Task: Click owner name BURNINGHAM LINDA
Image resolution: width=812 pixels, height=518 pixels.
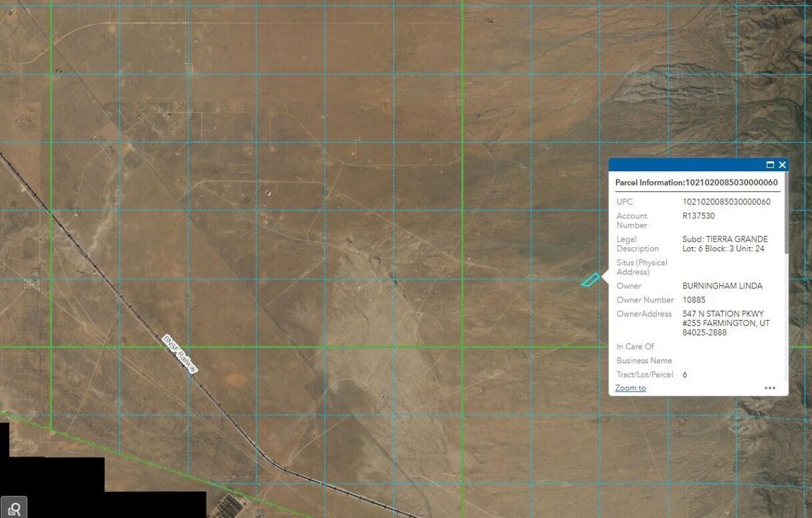Action: click(722, 286)
